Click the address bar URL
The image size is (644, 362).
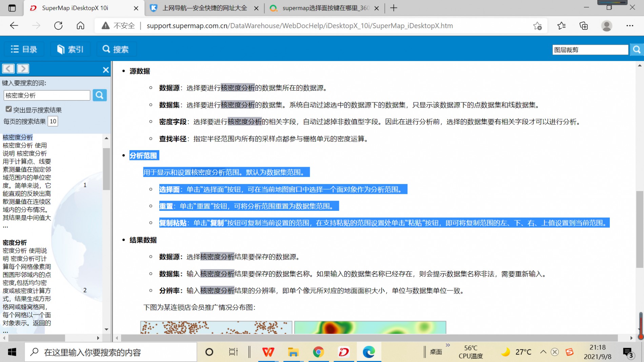(300, 26)
